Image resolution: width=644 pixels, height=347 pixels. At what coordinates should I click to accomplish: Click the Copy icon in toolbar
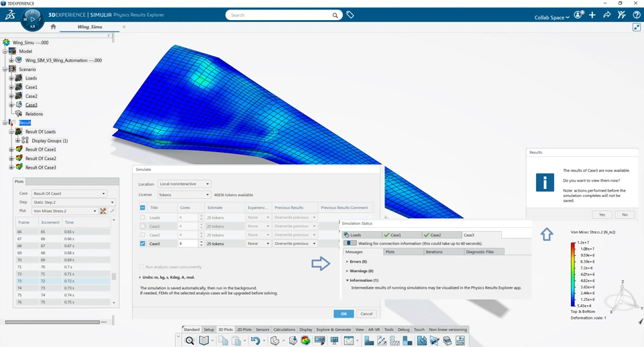click(223, 340)
